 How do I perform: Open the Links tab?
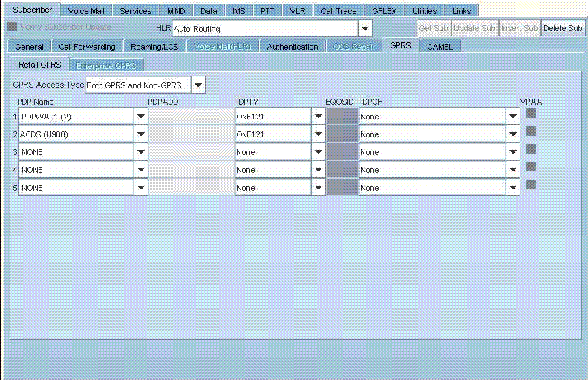(461, 11)
